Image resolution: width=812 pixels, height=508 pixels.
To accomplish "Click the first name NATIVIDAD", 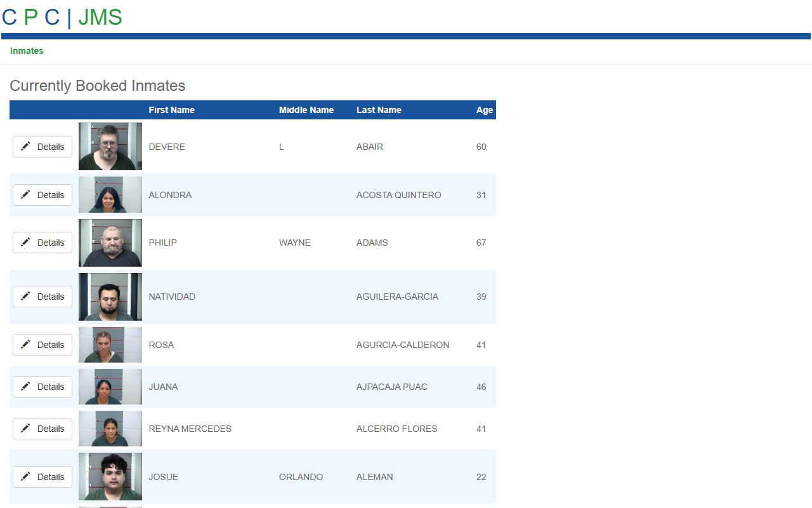I will click(172, 297).
